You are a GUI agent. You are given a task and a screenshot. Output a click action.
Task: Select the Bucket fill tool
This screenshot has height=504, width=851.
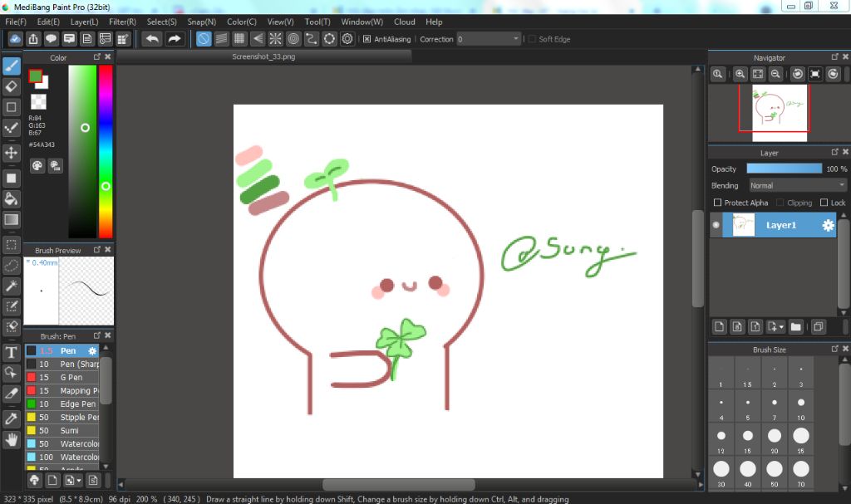12,198
